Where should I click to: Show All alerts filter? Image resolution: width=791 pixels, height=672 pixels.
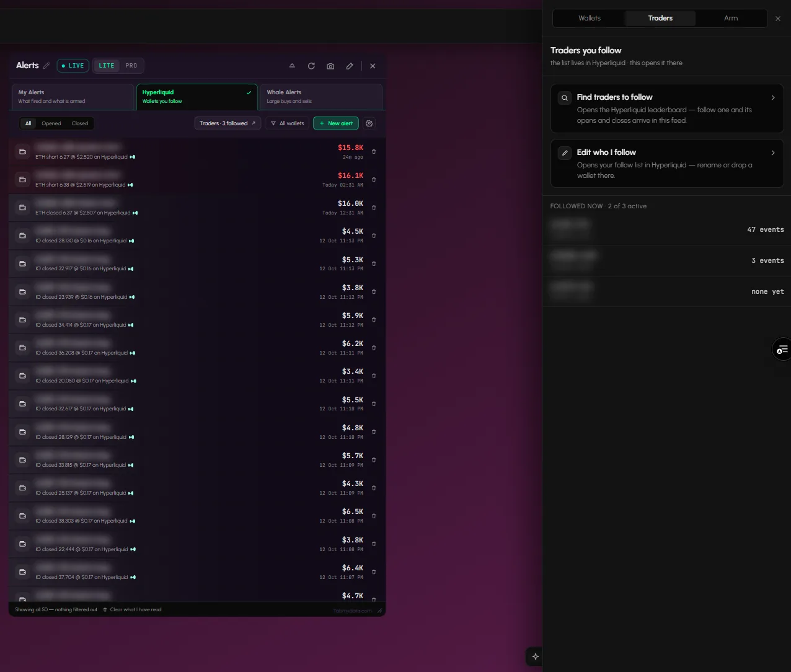pyautogui.click(x=28, y=123)
